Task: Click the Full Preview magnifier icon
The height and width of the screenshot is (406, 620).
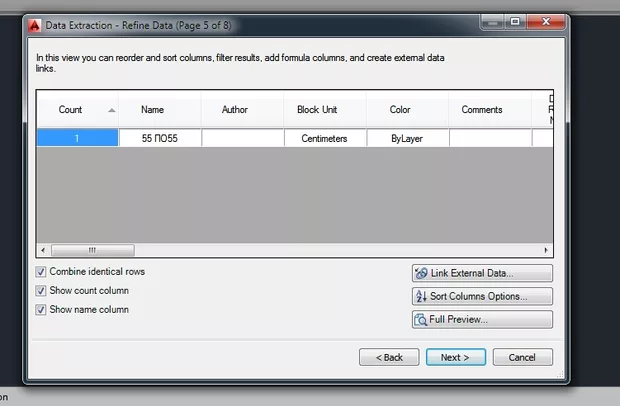Action: (x=421, y=320)
